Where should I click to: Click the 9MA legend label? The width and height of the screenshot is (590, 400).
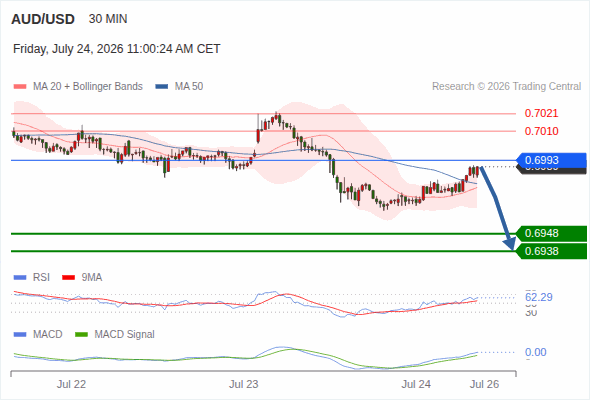(92, 278)
